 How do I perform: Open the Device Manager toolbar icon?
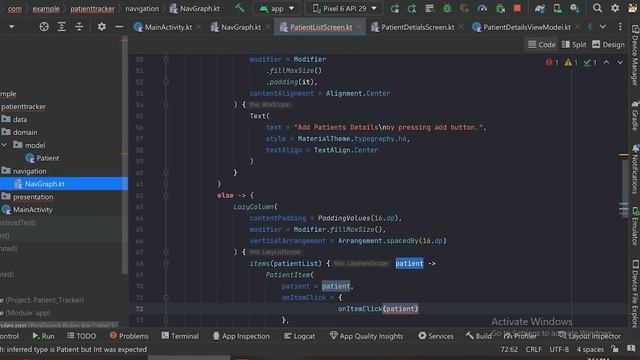(557, 8)
